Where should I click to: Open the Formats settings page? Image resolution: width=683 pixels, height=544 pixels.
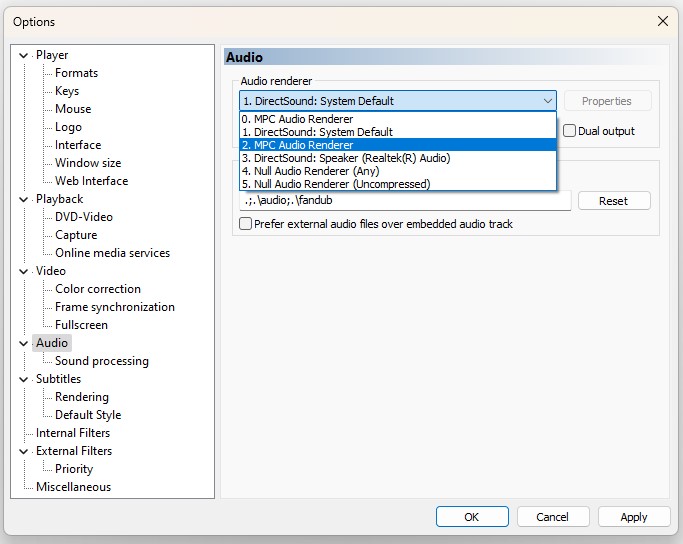click(77, 73)
